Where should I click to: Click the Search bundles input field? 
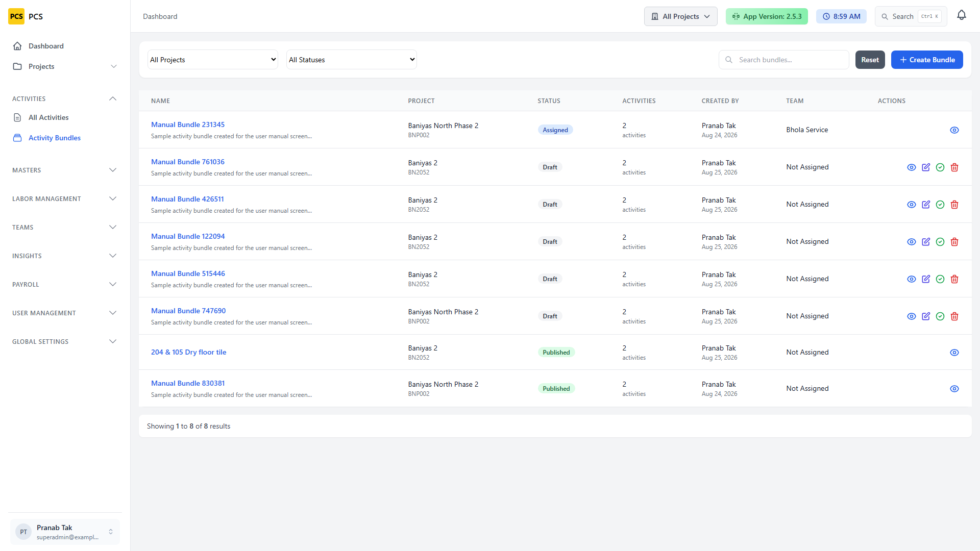[783, 60]
